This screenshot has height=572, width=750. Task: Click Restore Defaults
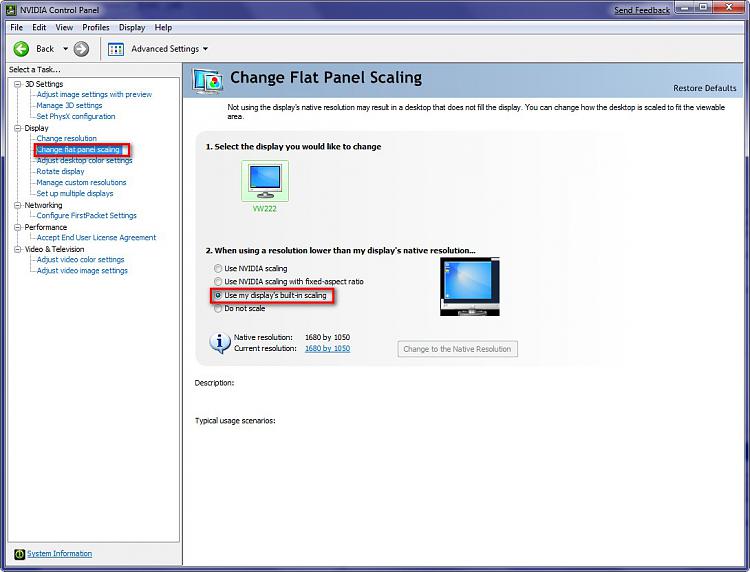[705, 88]
